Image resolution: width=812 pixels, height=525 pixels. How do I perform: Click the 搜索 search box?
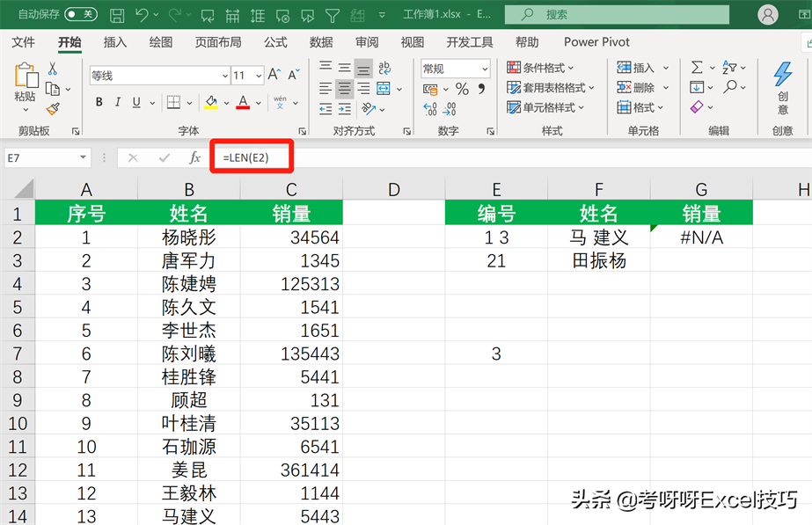[616, 15]
